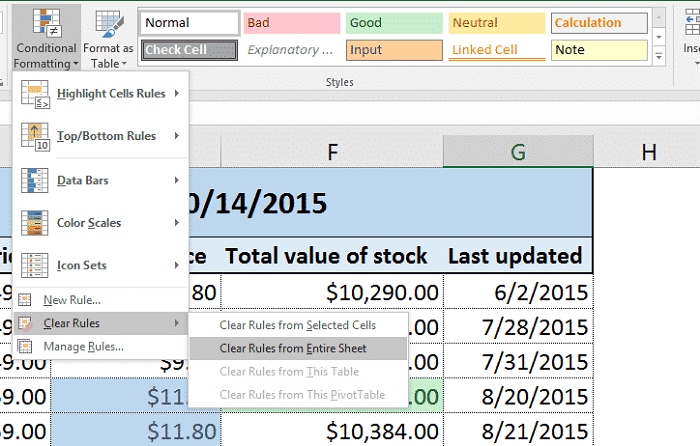Expand the Data Bars submenu arrow

click(x=177, y=180)
